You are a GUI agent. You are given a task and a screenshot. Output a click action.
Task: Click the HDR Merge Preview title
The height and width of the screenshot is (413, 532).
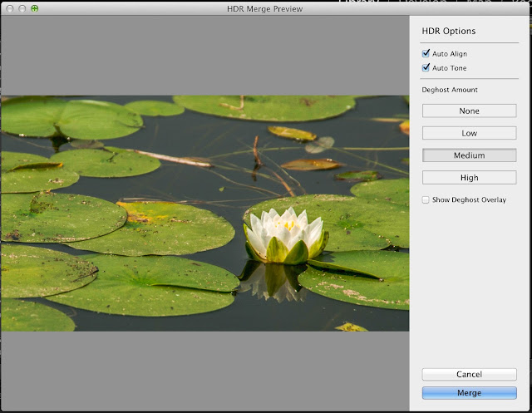264,9
